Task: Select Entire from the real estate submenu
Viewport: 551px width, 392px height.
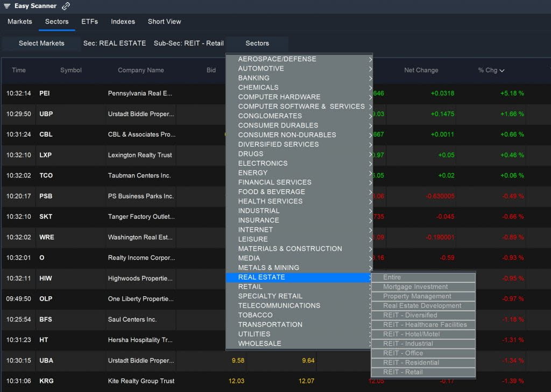Action: click(422, 277)
